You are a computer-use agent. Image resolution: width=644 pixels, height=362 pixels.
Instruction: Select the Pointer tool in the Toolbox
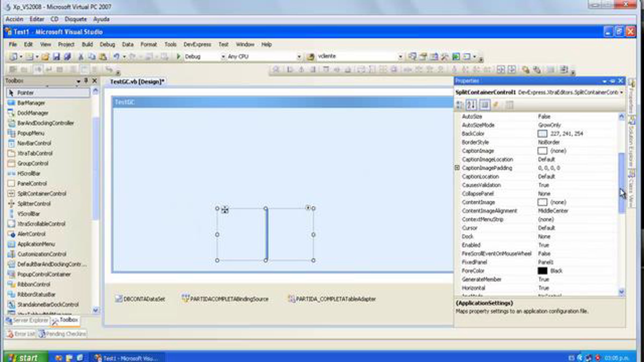[x=48, y=93]
